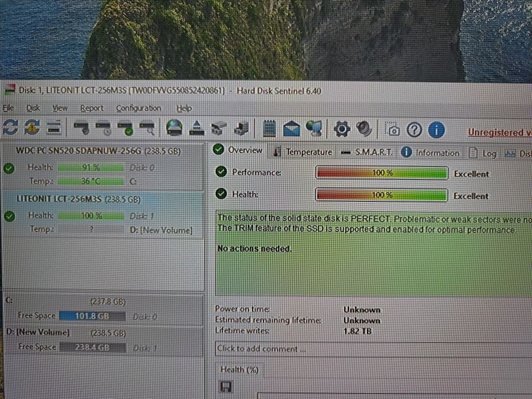Screen dimensions: 532x399
Task: Click the blue info about icon
Action: pos(436,130)
